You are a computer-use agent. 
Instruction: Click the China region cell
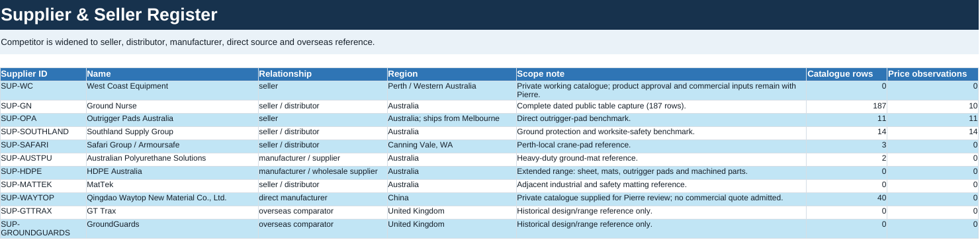point(451,199)
